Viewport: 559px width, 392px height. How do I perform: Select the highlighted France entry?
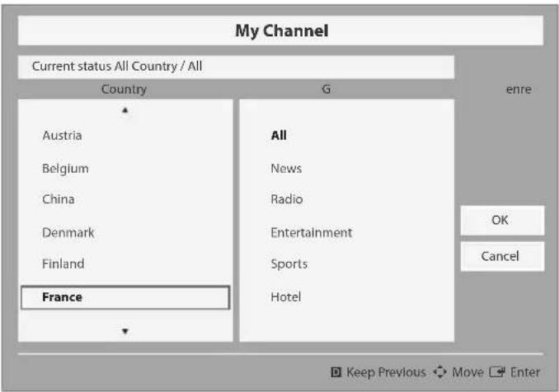point(124,297)
